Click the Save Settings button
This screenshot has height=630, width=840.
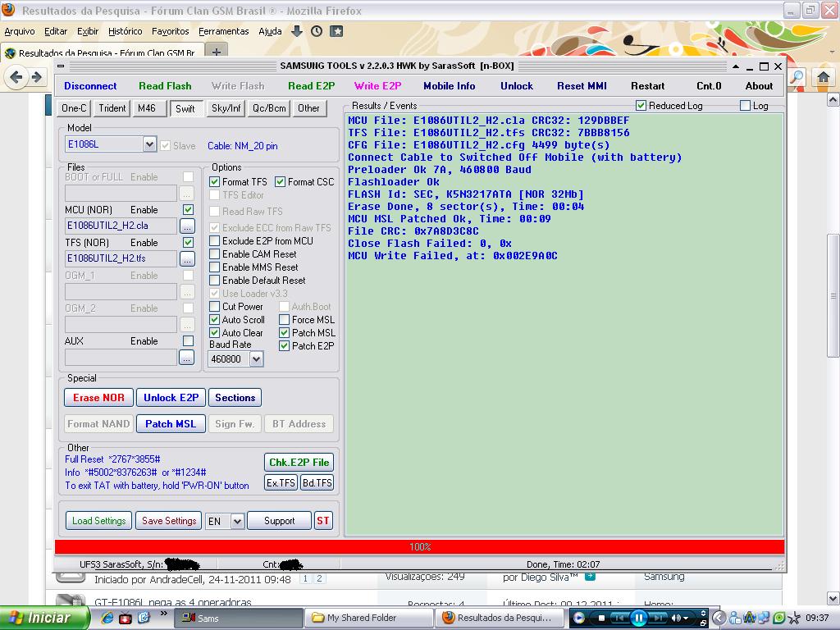(169, 521)
